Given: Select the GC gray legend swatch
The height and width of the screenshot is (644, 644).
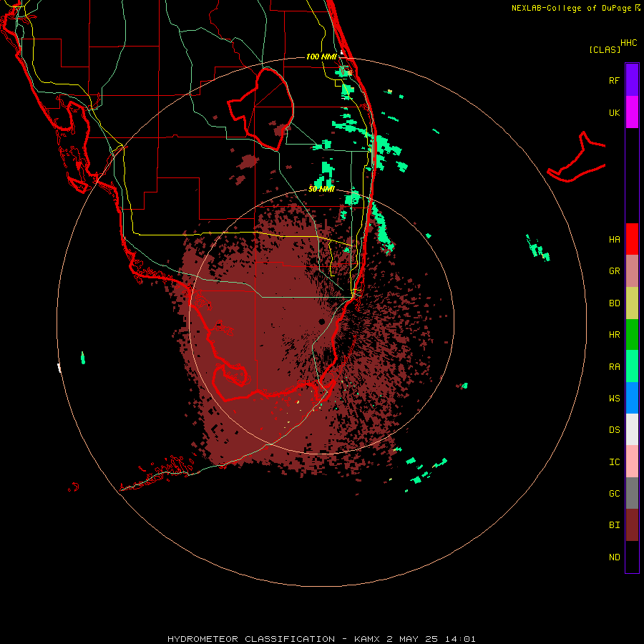Looking at the screenshot, I should click(x=632, y=493).
